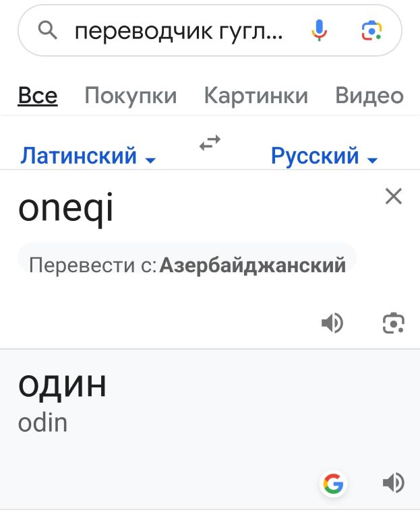Image resolution: width=420 pixels, height=514 pixels.
Task: Select the Все tab
Action: [38, 96]
